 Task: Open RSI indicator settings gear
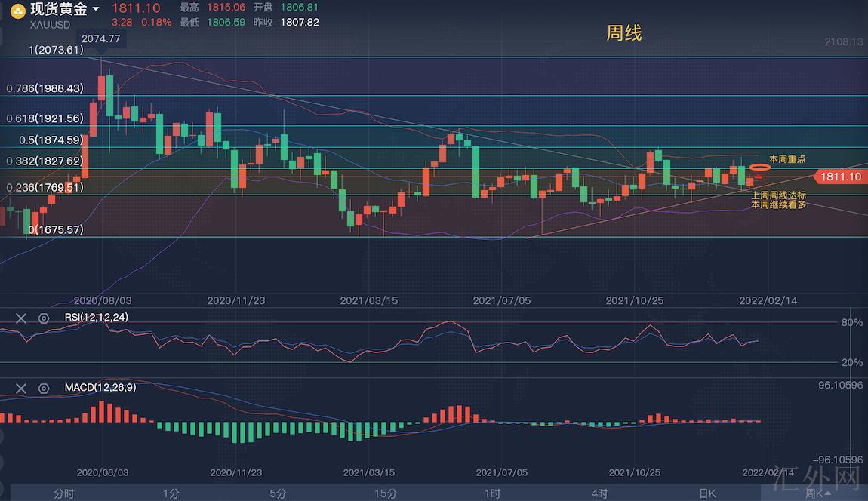tap(44, 318)
